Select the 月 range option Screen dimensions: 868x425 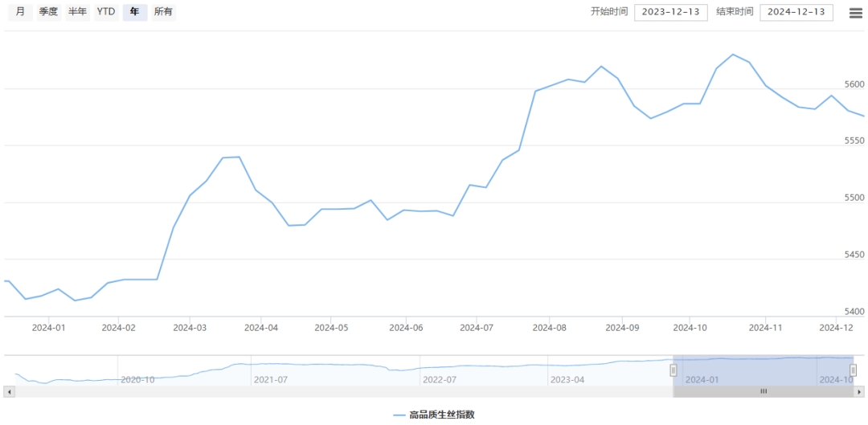20,12
